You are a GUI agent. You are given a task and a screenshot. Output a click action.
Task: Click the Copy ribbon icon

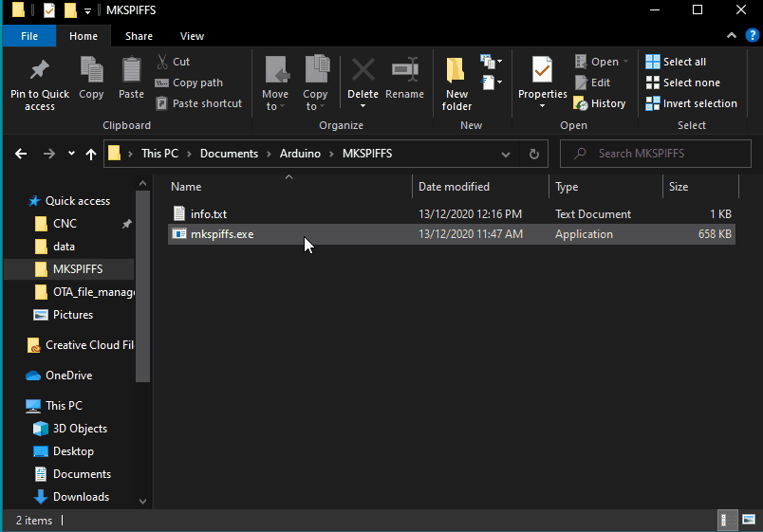91,69
